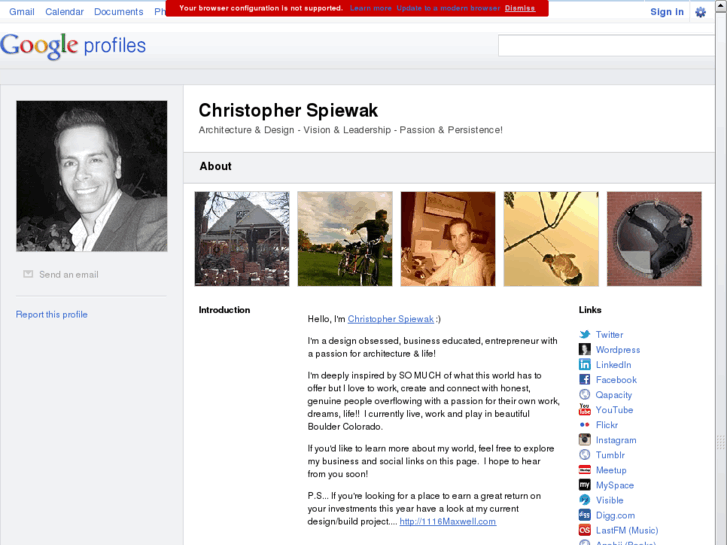Click the Flickr dots icon
Image resolution: width=727 pixels, height=545 pixels.
point(585,425)
